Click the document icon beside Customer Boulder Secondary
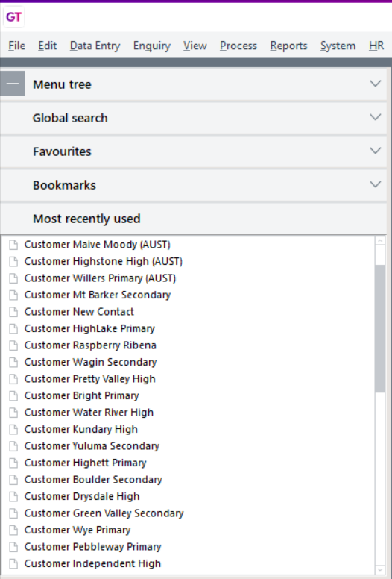392x579 pixels. (x=13, y=480)
